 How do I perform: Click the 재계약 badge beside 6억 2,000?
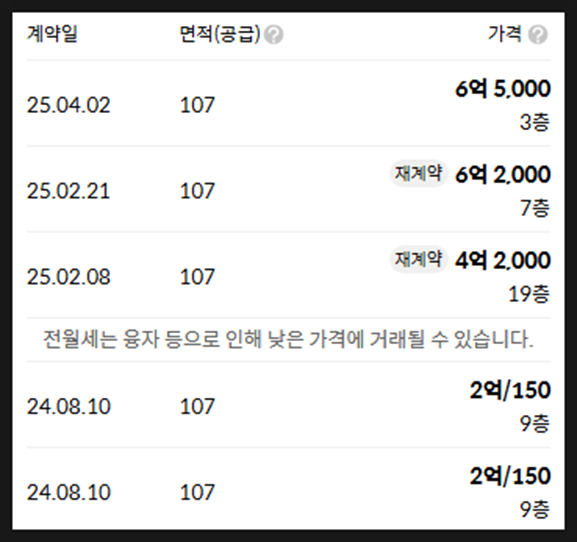point(418,173)
